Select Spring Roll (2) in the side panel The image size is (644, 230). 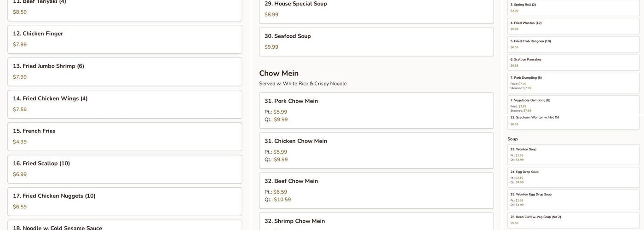[573, 7]
